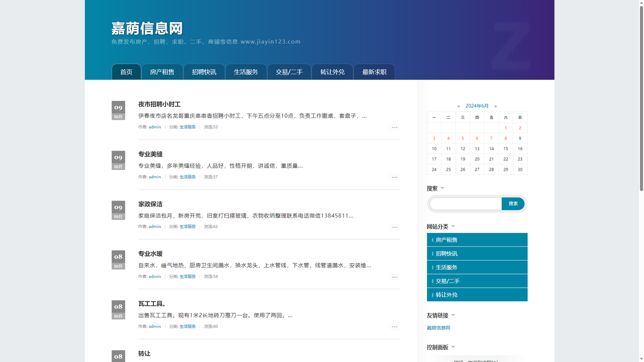Screen dimensions: 644x362
Task: Click the 嘉荫信息网 site title
Action: (147, 29)
